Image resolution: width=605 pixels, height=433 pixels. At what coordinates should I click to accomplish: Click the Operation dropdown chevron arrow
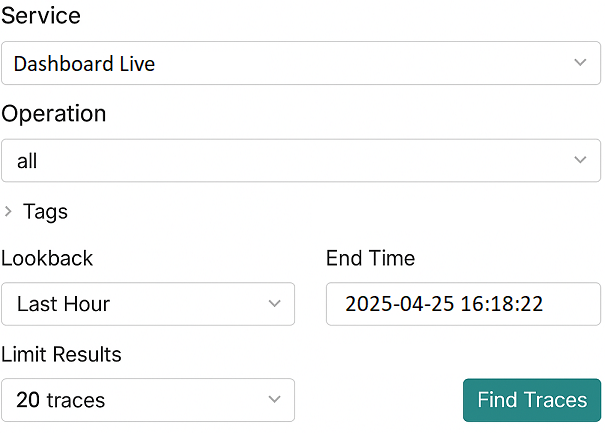580,160
